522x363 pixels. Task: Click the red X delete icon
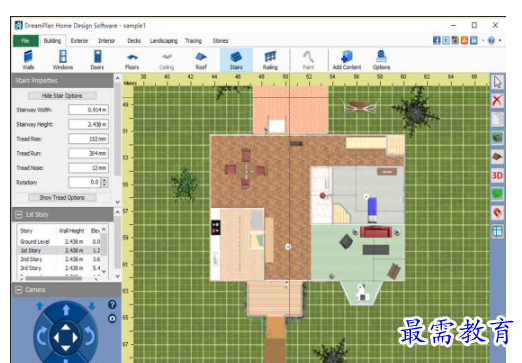tap(497, 100)
